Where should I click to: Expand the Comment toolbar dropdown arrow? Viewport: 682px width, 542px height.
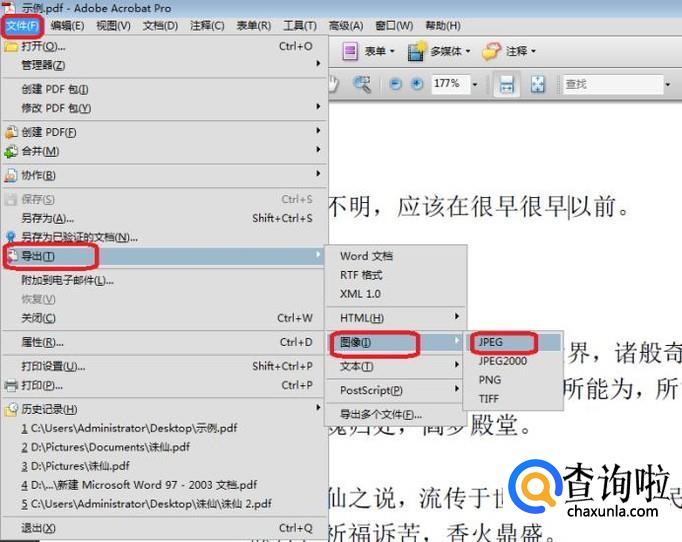click(533, 51)
